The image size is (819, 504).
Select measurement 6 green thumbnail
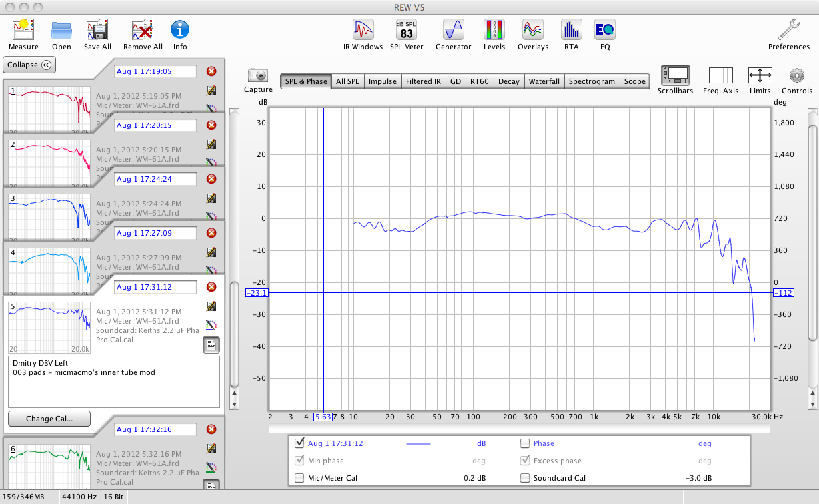(x=49, y=467)
